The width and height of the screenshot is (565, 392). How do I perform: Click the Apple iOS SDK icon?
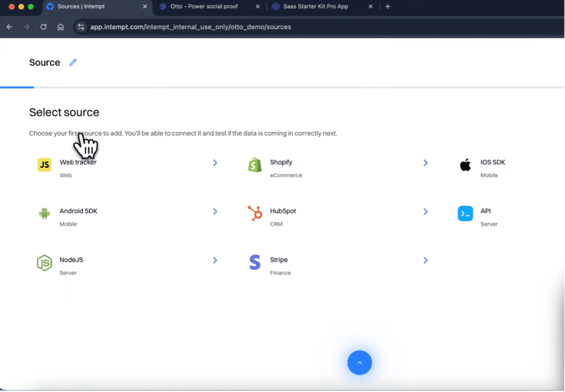click(465, 165)
